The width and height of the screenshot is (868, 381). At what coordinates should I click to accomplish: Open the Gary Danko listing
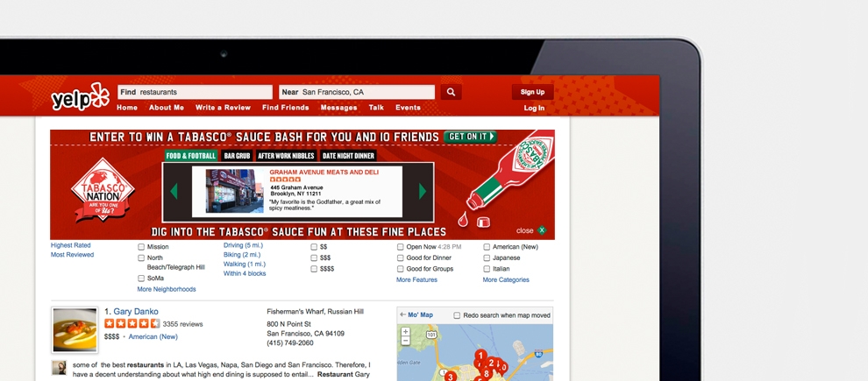click(x=136, y=311)
